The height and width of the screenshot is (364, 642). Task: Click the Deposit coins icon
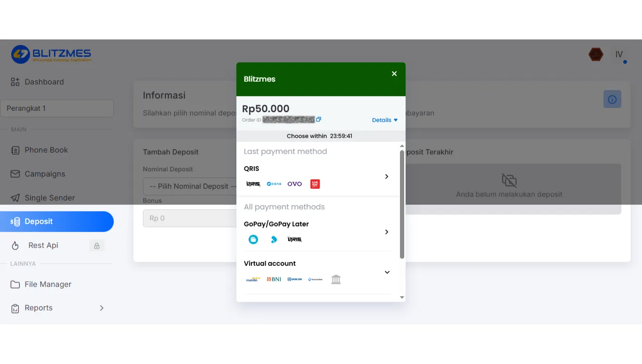click(15, 222)
